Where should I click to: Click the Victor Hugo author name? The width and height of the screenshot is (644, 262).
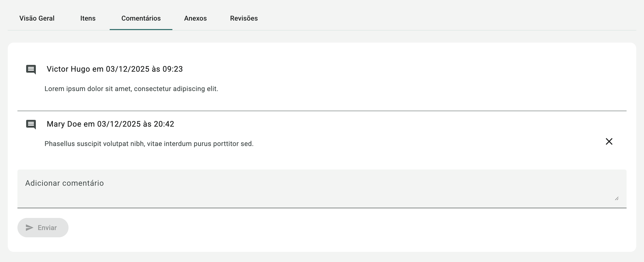(x=68, y=69)
